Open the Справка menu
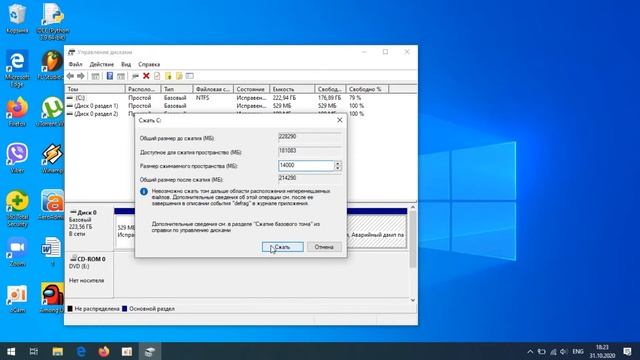640x360 pixels. coord(149,64)
